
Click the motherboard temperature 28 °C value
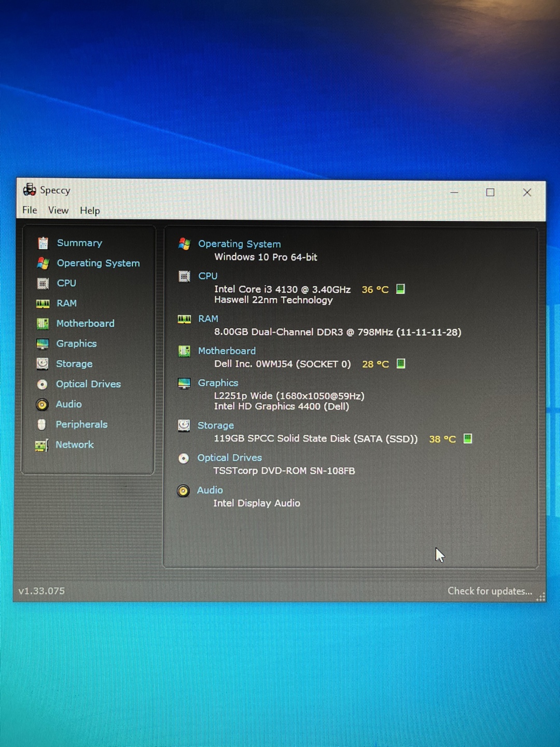point(375,364)
